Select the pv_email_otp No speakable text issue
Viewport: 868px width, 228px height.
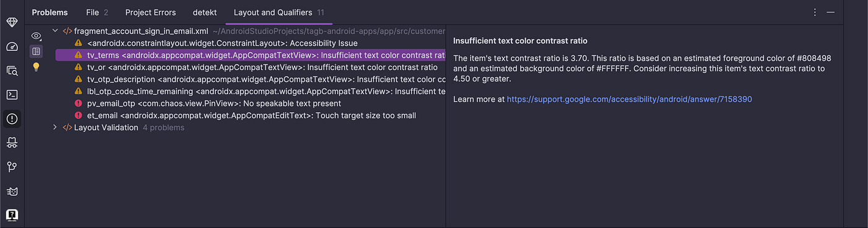click(x=250, y=103)
